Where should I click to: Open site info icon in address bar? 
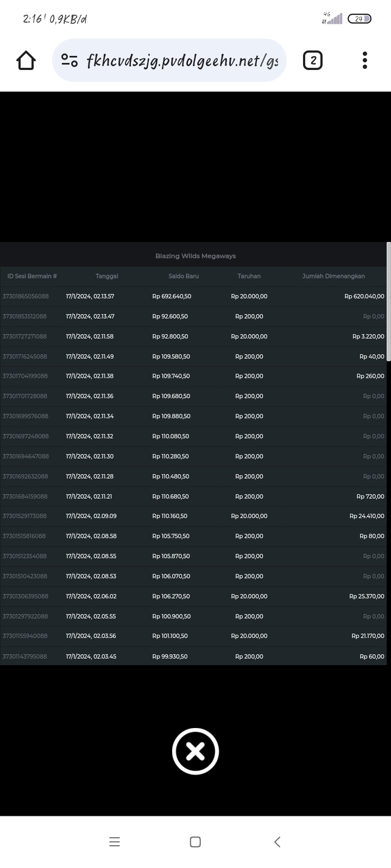point(70,60)
